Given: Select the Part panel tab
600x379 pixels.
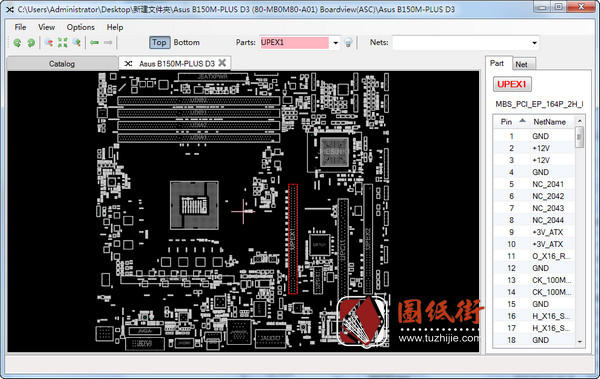Looking at the screenshot, I should 497,63.
